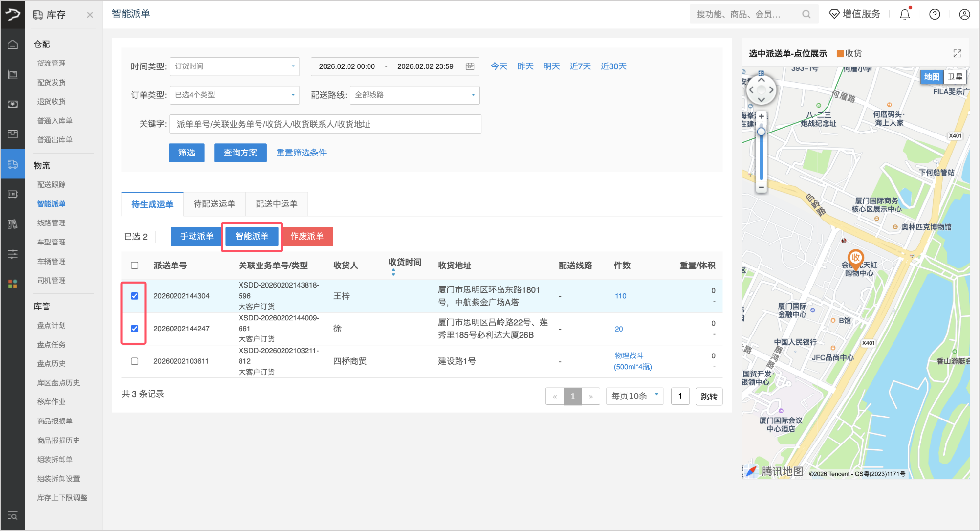
Task: Click the home icon in left sidebar
Action: pyautogui.click(x=13, y=44)
